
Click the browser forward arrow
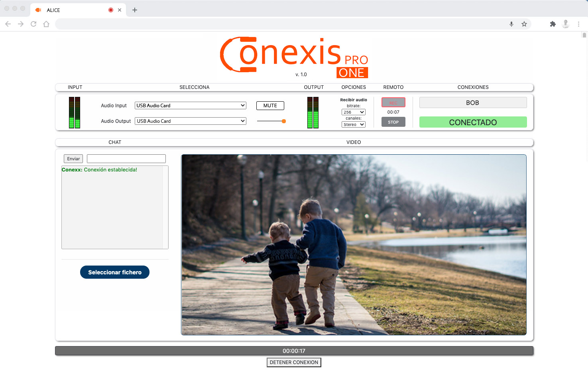click(x=21, y=24)
